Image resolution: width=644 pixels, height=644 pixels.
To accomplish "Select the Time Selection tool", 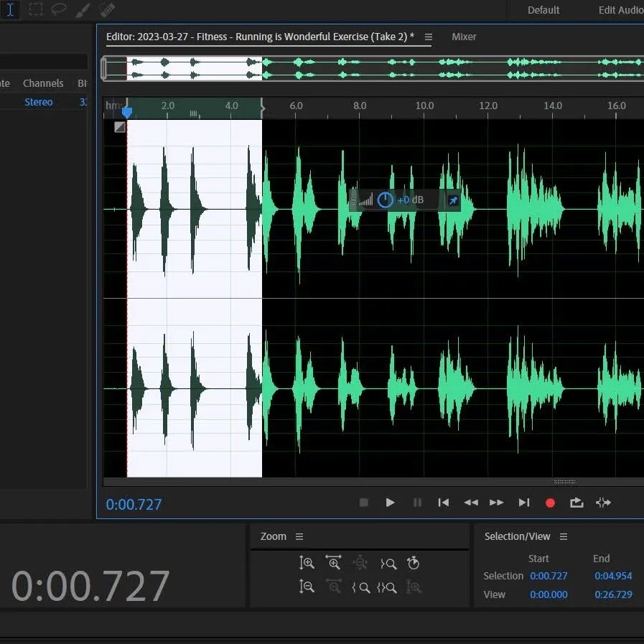I will point(10,9).
